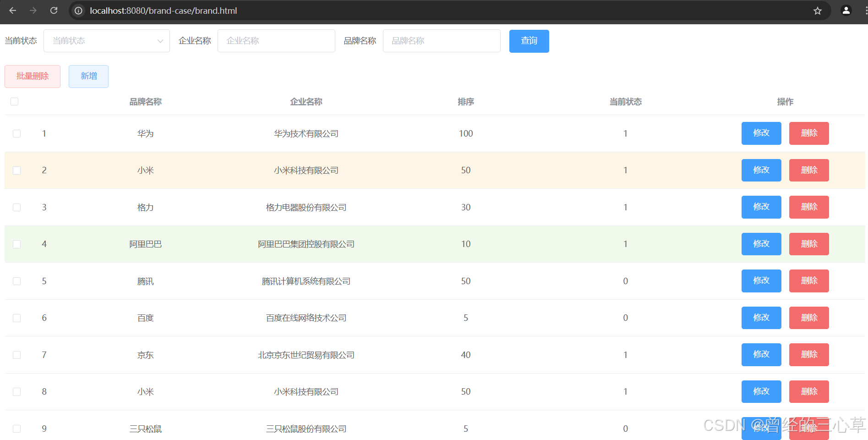Click the 企业名称 column header
This screenshot has width=868, height=440.
pos(306,102)
